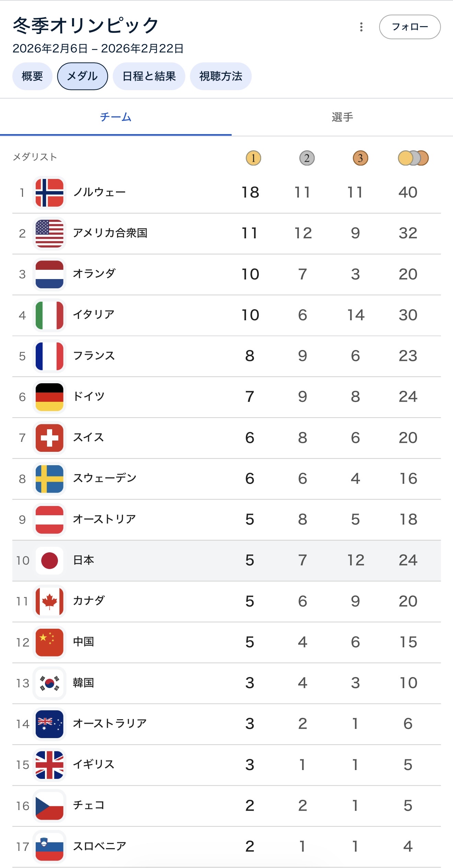The width and height of the screenshot is (453, 868).
Task: Click the total medals column icon
Action: [413, 158]
